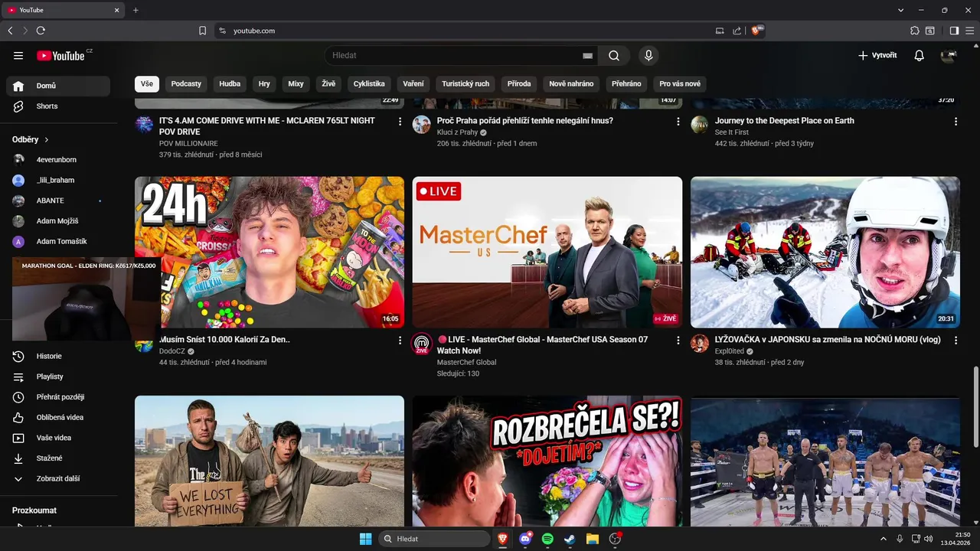Select the Přehráno filter chip
Image resolution: width=980 pixels, height=551 pixels.
pyautogui.click(x=626, y=83)
